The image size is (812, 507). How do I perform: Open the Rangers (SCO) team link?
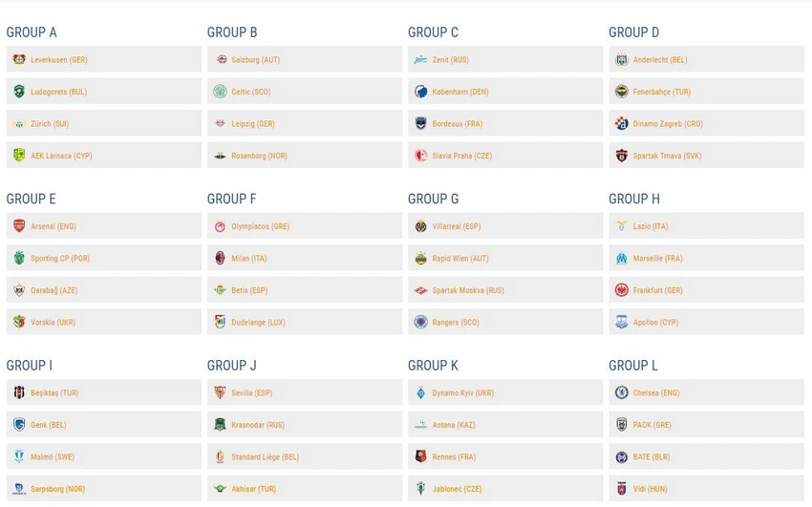[456, 323]
